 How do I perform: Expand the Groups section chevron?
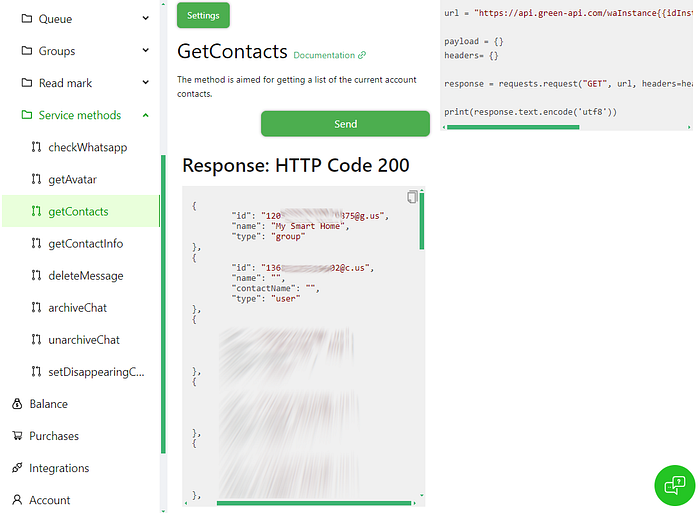coord(146,50)
